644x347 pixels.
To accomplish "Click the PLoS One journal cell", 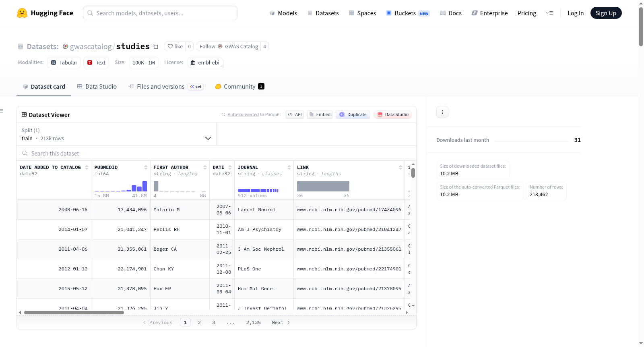I will tap(264, 269).
